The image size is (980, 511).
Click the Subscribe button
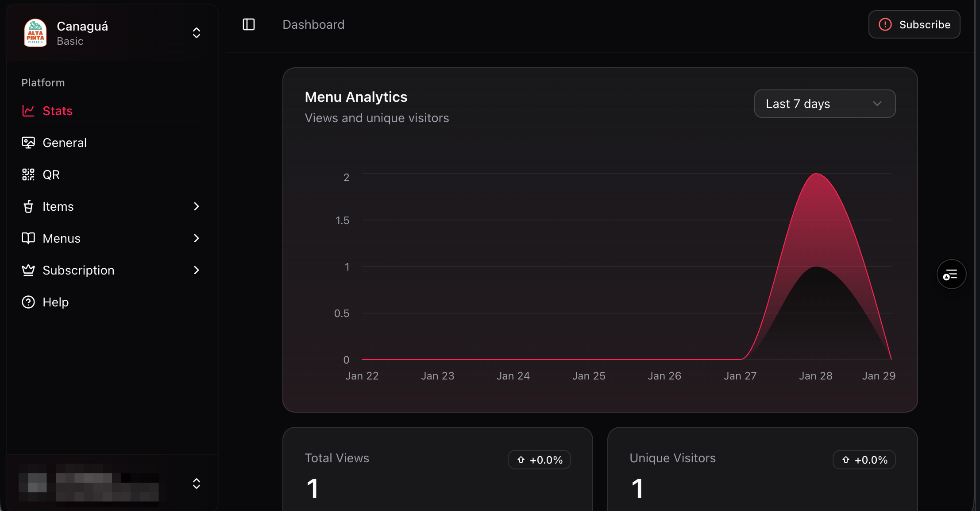click(914, 24)
